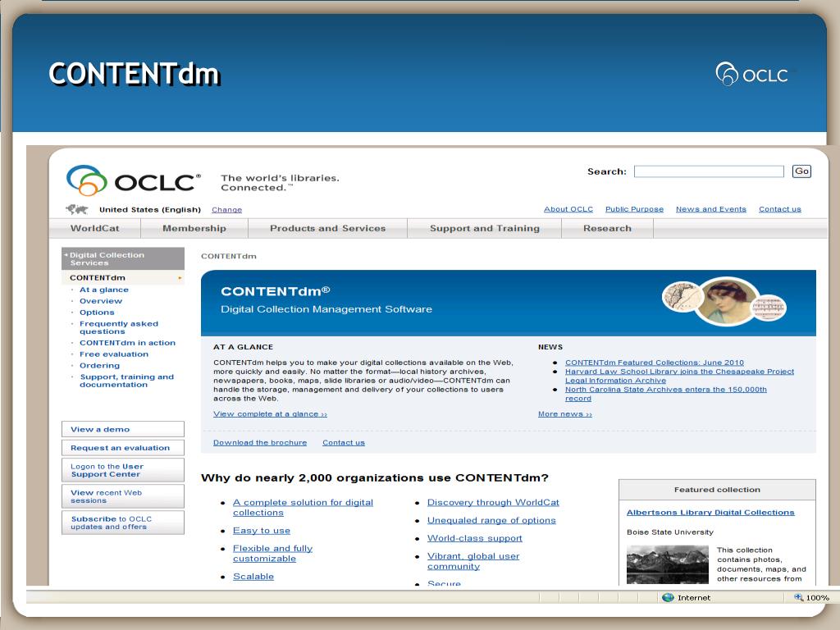Open the top Contact us link

pyautogui.click(x=780, y=209)
